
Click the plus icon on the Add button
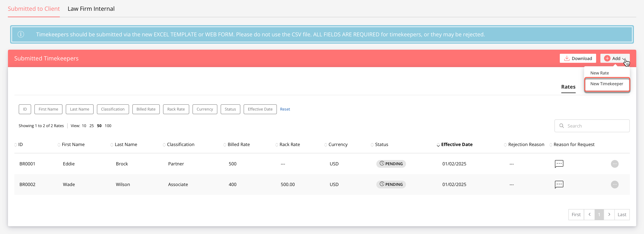[607, 58]
